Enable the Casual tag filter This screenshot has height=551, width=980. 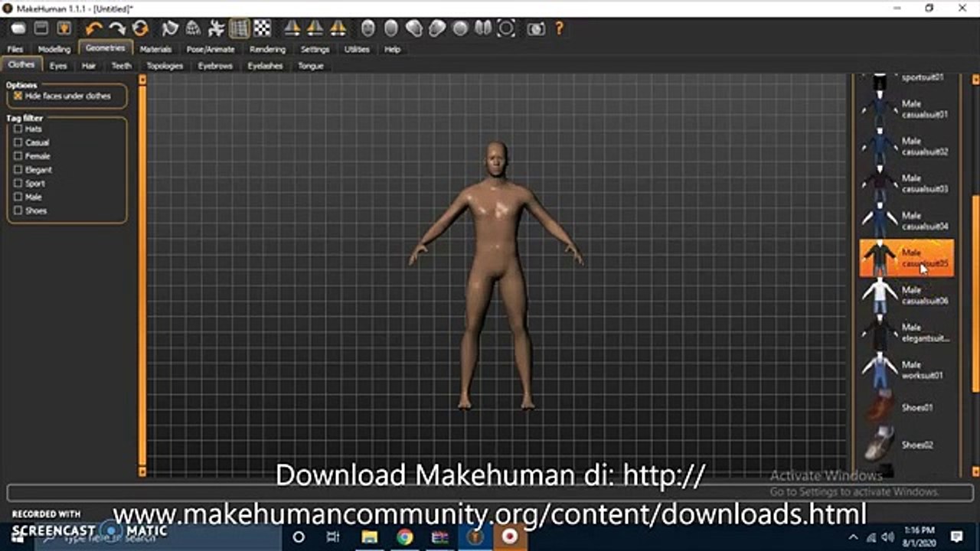point(18,143)
